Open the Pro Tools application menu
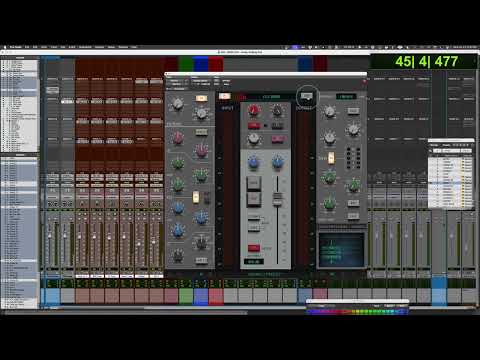480x360 pixels. point(16,47)
